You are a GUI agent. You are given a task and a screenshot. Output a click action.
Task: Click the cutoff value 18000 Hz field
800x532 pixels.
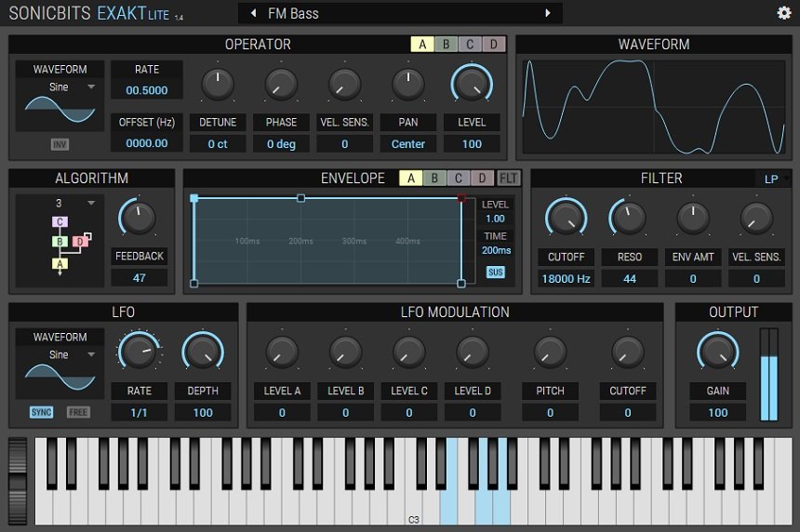566,278
